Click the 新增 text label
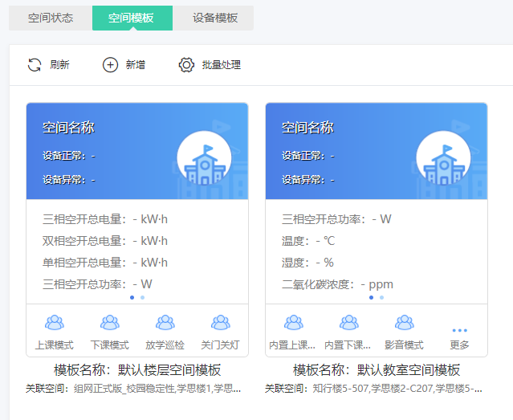The image size is (513, 420). [x=136, y=65]
